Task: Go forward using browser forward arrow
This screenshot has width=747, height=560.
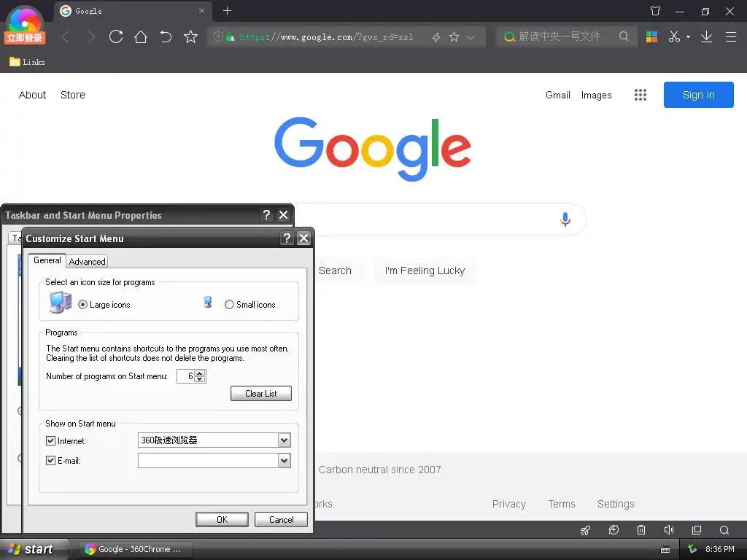Action: pos(91,37)
